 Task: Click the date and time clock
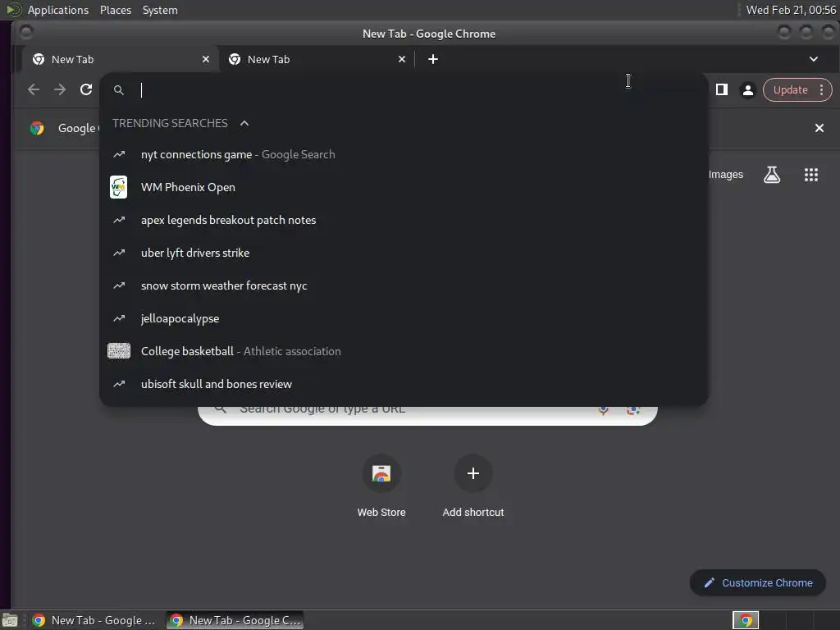pyautogui.click(x=791, y=10)
